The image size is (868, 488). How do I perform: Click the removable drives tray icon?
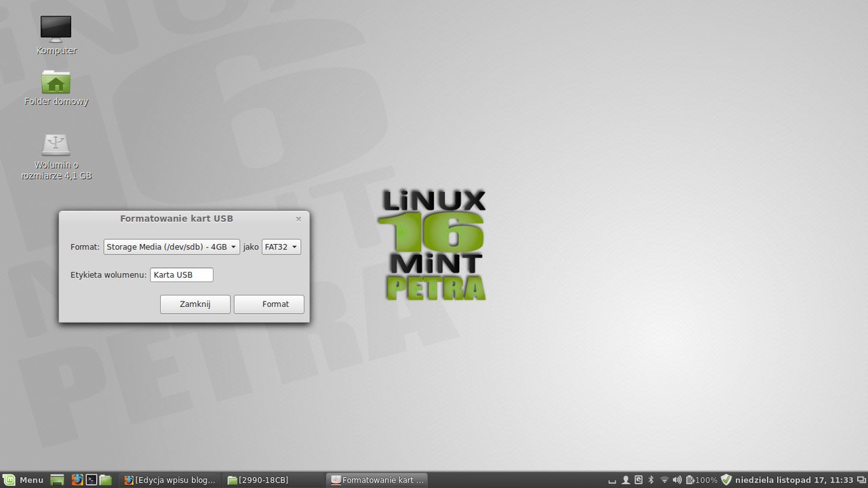638,480
